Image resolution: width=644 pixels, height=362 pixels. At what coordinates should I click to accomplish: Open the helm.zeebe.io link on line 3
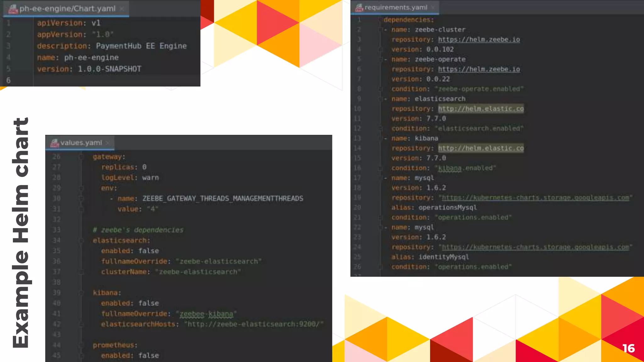(x=479, y=40)
